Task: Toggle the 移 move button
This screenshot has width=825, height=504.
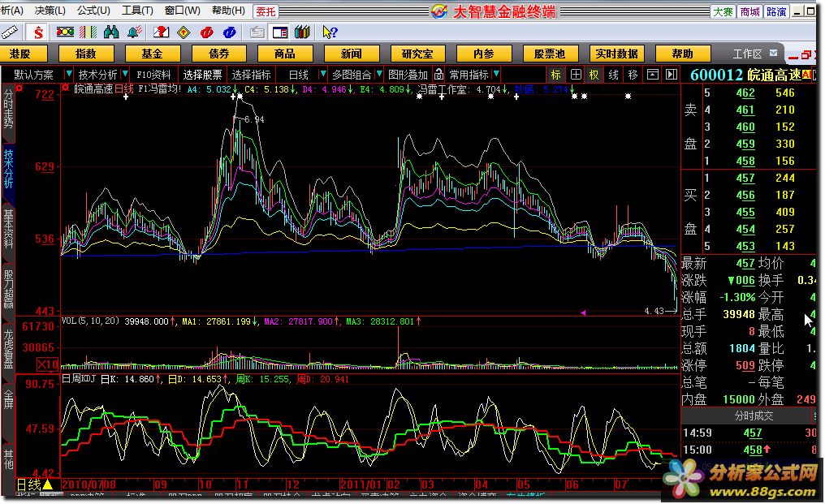Action: pyautogui.click(x=633, y=75)
